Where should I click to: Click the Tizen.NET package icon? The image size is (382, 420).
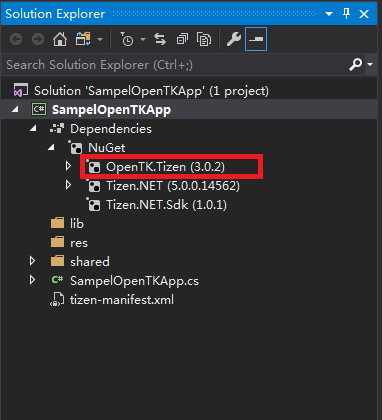[x=94, y=186]
